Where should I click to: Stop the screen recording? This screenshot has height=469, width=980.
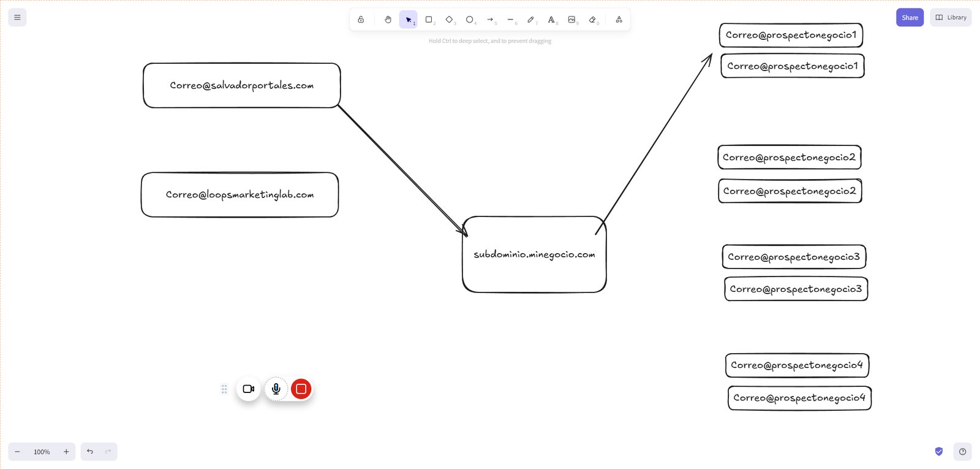pyautogui.click(x=301, y=389)
